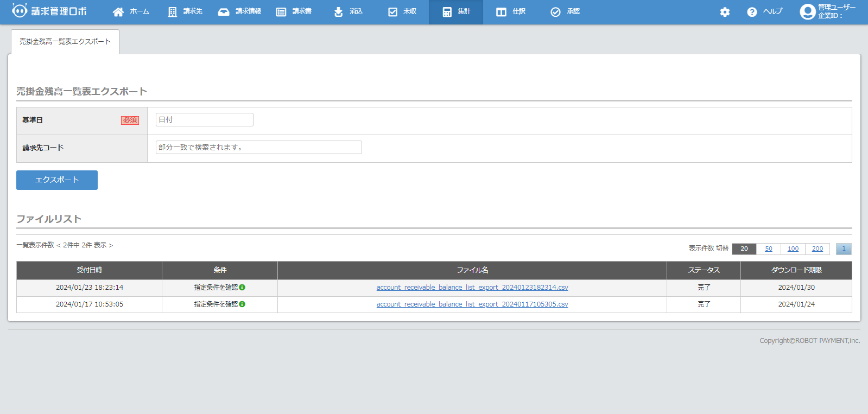Open settings gear icon

(x=725, y=12)
